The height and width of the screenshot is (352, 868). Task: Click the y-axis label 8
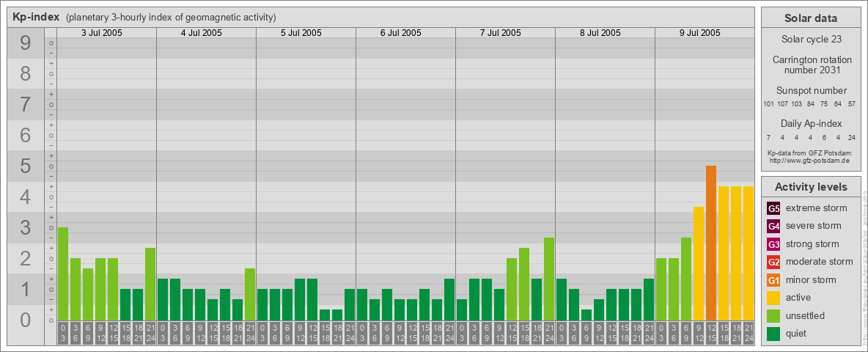[25, 73]
